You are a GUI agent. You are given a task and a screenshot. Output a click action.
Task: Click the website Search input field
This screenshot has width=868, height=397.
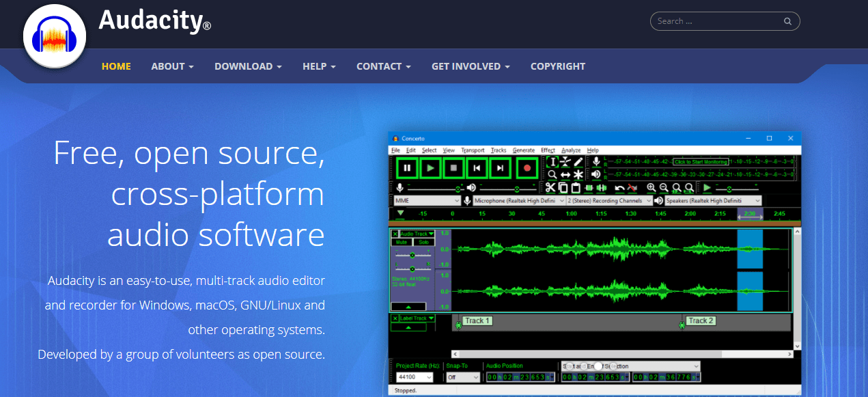coord(717,21)
